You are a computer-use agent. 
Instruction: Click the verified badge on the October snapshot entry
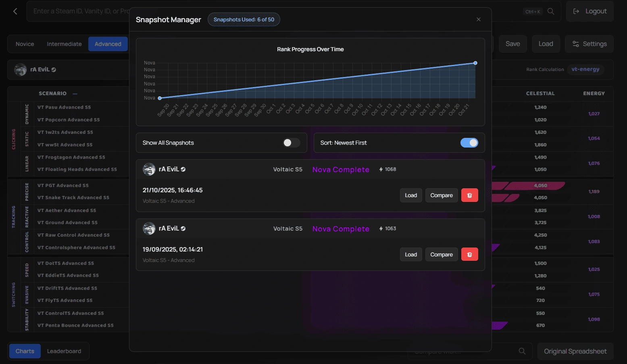(183, 169)
